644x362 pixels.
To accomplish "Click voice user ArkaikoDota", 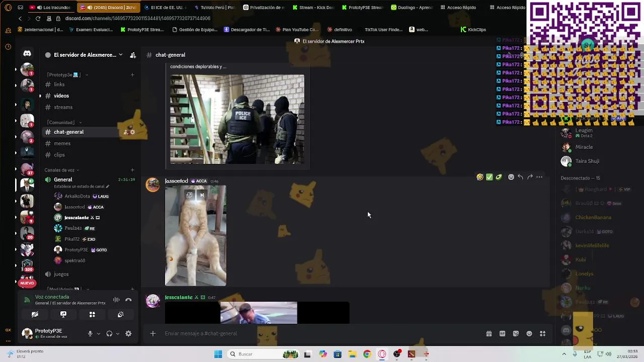I will pos(77,196).
